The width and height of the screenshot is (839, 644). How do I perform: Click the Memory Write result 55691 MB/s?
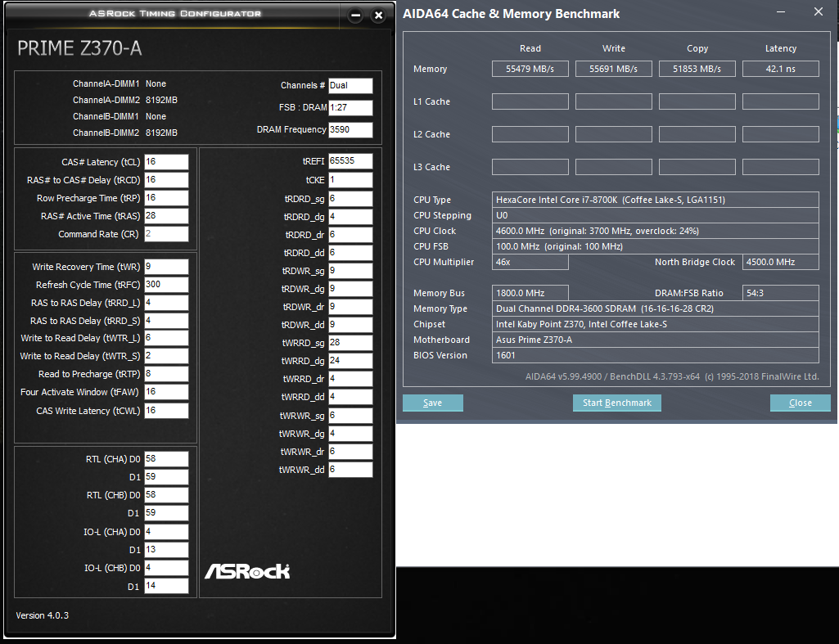[x=614, y=69]
